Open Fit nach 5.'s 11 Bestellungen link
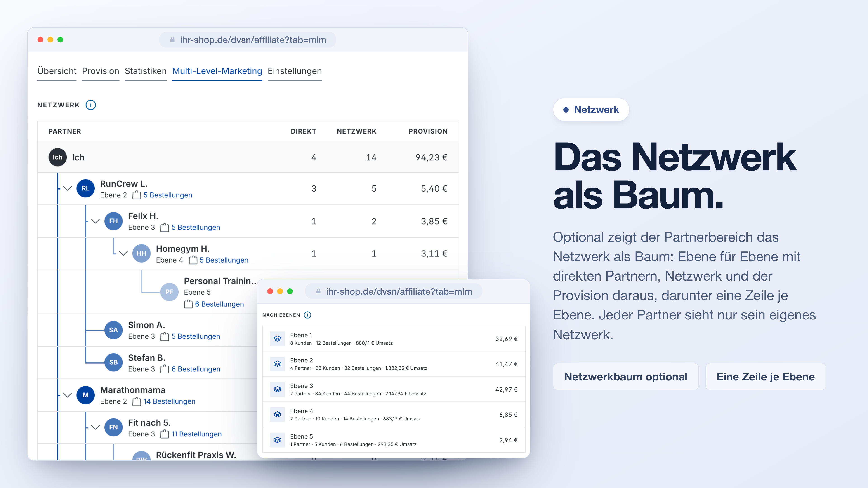This screenshot has height=488, width=868. 196,434
